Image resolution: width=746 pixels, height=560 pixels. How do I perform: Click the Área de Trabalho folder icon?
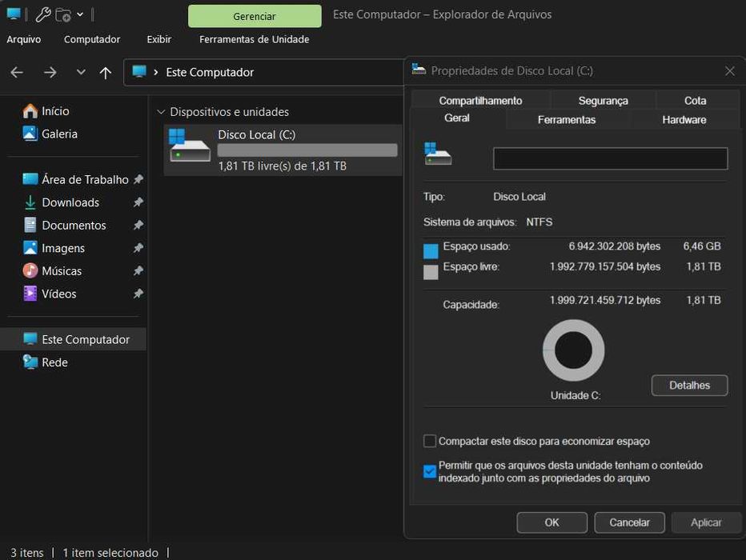click(30, 179)
